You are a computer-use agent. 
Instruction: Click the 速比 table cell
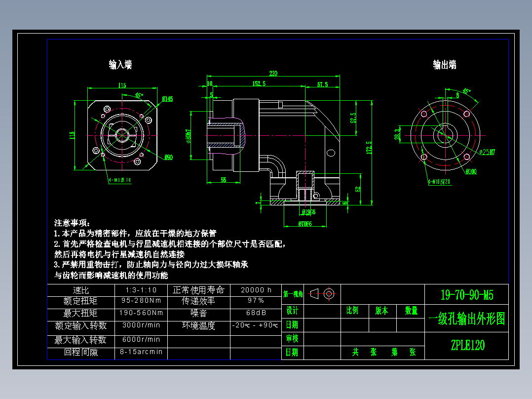(80, 290)
